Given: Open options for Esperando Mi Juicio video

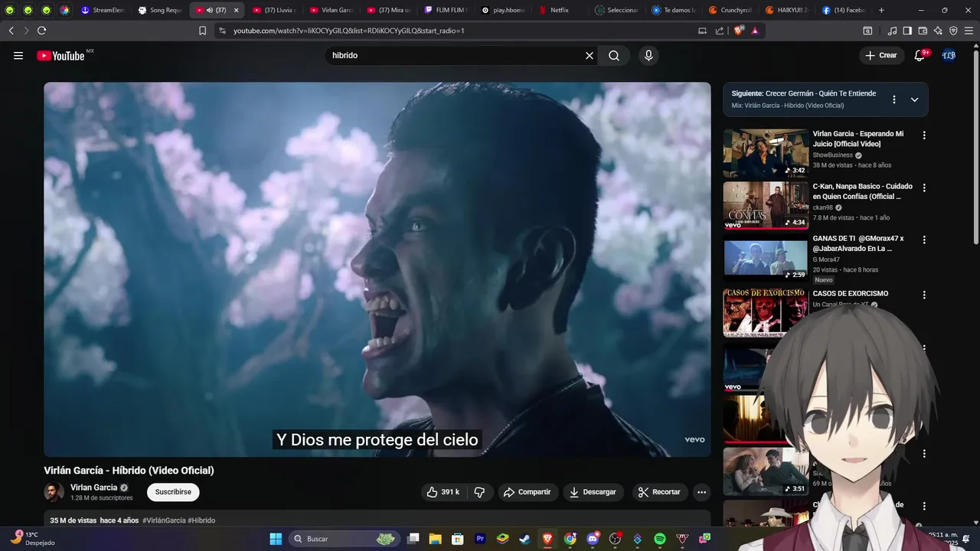Looking at the screenshot, I should 924,135.
